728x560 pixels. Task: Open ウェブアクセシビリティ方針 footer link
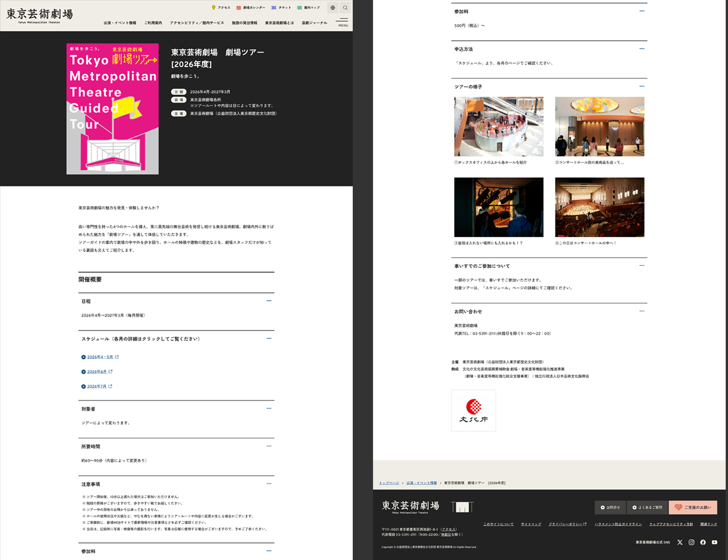pos(671,524)
